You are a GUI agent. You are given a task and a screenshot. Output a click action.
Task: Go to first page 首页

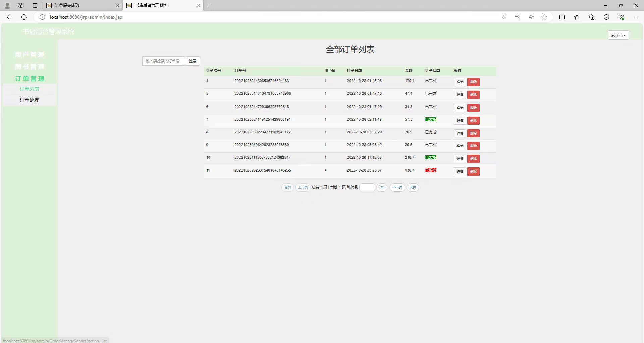288,187
